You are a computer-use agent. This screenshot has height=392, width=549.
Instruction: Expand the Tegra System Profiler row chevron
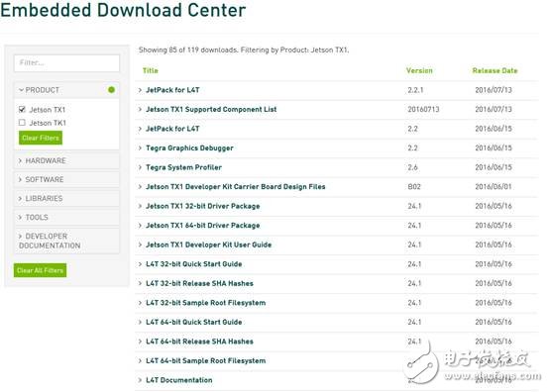[x=140, y=167]
